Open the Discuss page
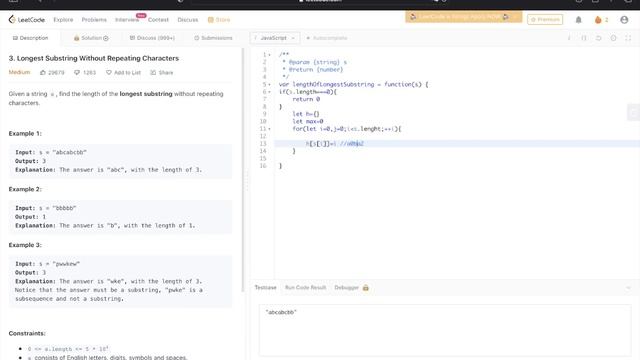This screenshot has width=640, height=360. pyautogui.click(x=188, y=20)
